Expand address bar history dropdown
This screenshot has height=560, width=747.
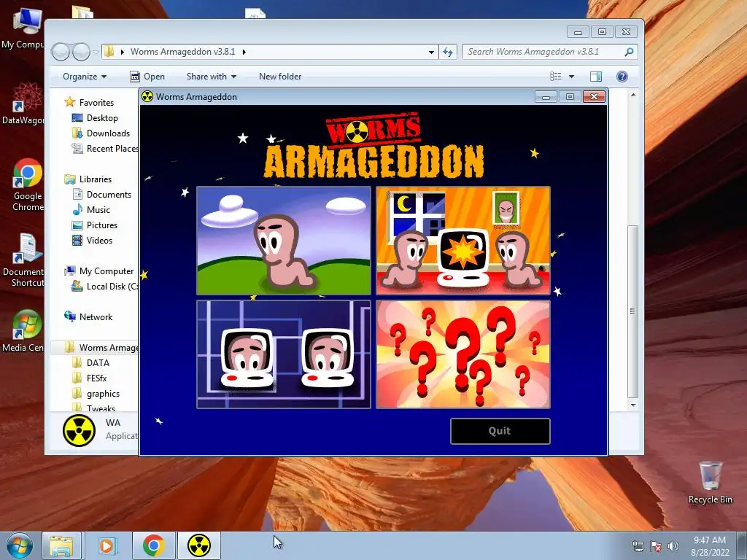click(x=431, y=52)
